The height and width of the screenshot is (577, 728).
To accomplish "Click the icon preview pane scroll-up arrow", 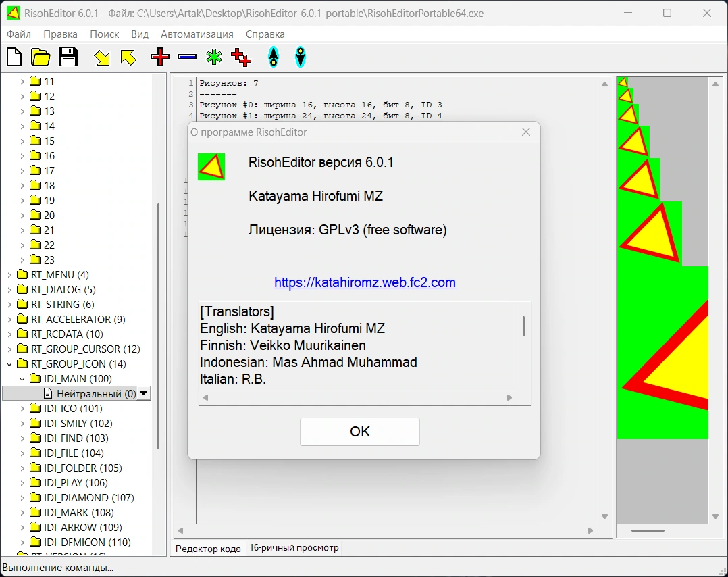I will click(715, 84).
